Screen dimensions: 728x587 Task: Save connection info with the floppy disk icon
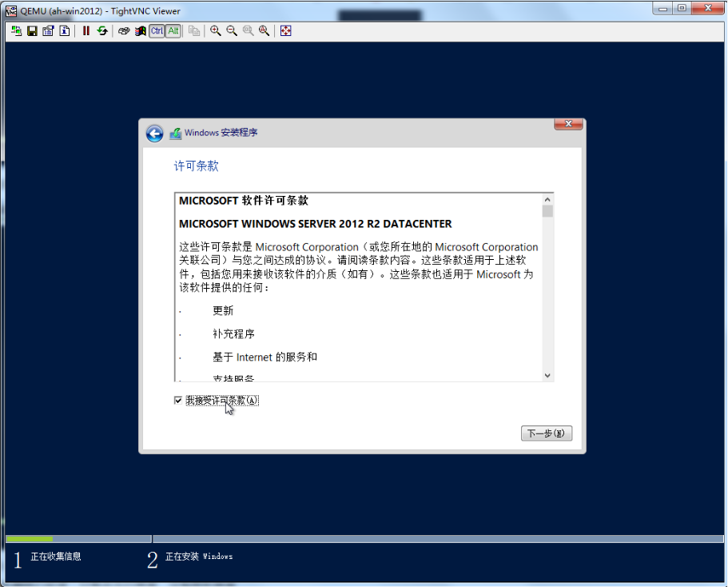pyautogui.click(x=32, y=31)
